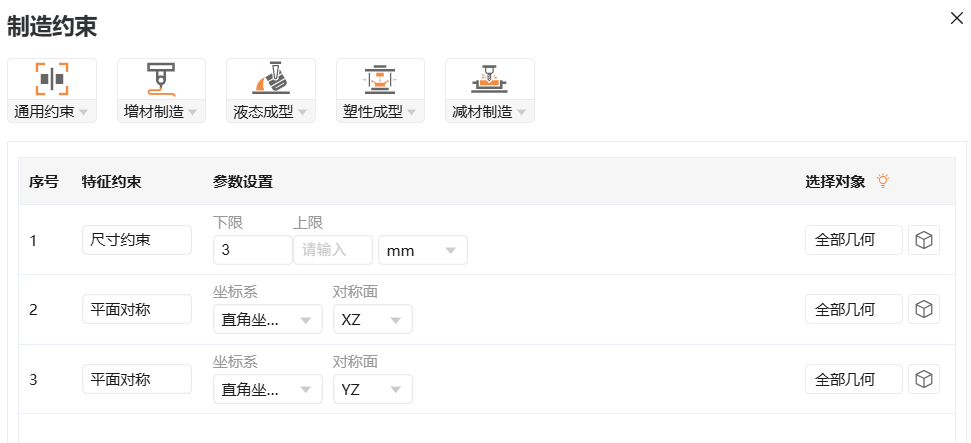
Task: Click the 液态成型 liquid forming icon
Action: (x=271, y=79)
